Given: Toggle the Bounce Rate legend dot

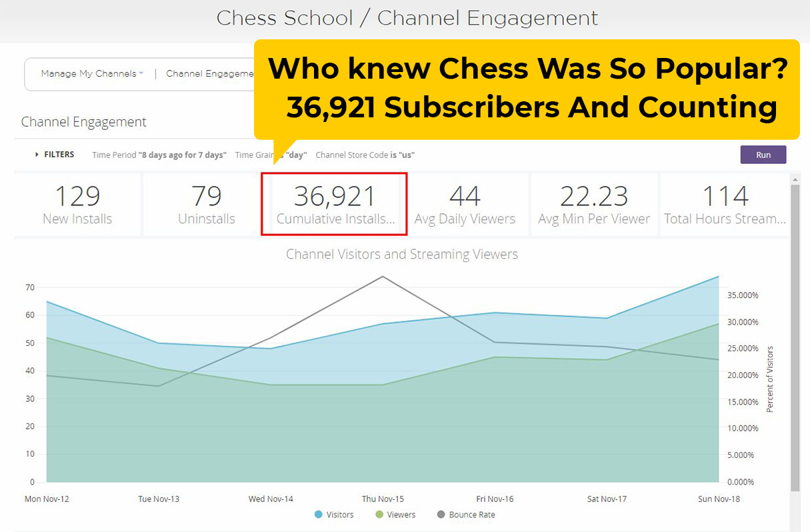Looking at the screenshot, I should pyautogui.click(x=441, y=515).
